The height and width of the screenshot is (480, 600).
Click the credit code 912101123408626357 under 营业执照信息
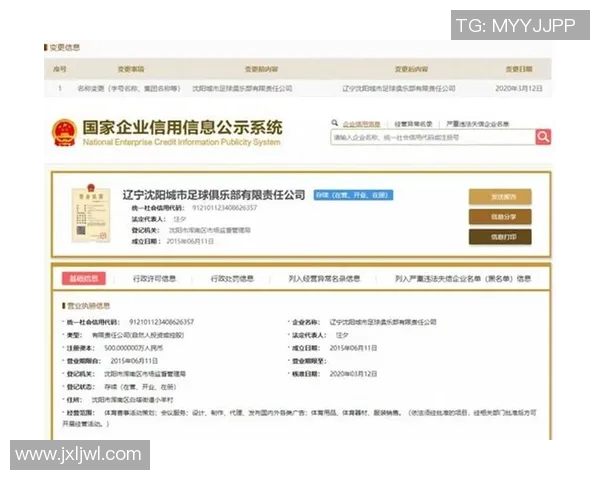pyautogui.click(x=161, y=322)
